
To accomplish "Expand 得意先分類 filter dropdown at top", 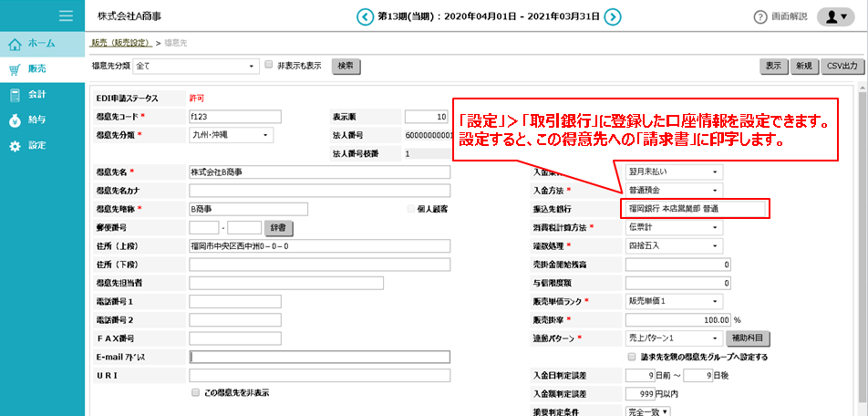I will point(195,66).
